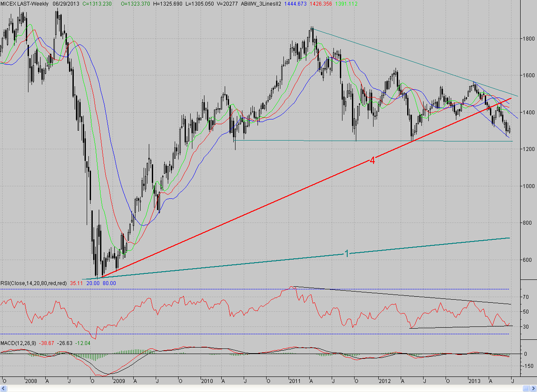Click the red trend line label 4
The width and height of the screenshot is (537, 392).
(372, 160)
